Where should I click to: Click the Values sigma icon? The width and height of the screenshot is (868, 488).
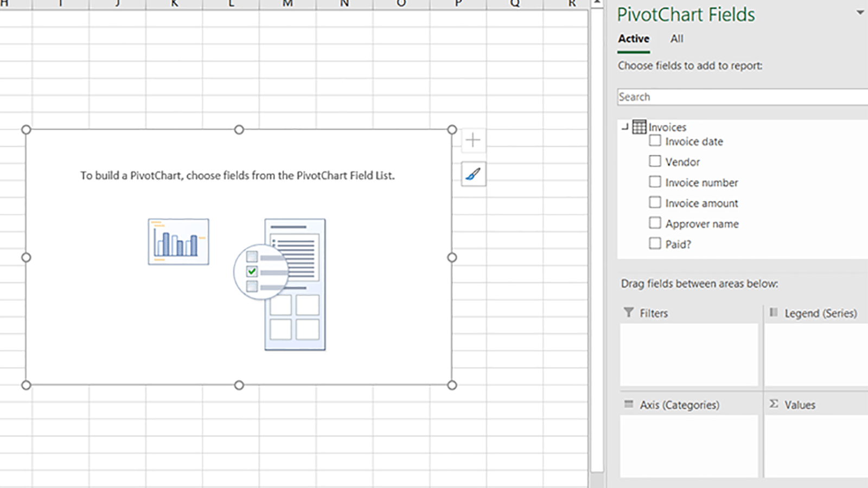coord(774,404)
